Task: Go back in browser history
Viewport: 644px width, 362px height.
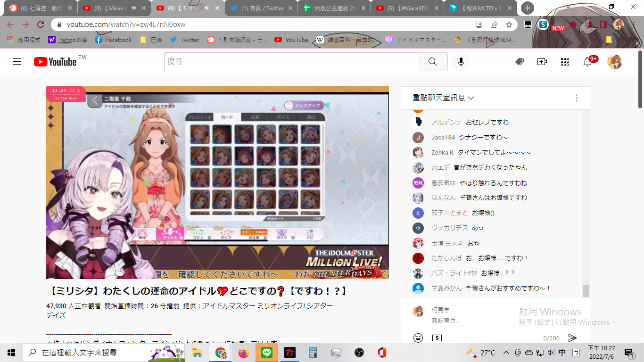Action: tap(10, 25)
